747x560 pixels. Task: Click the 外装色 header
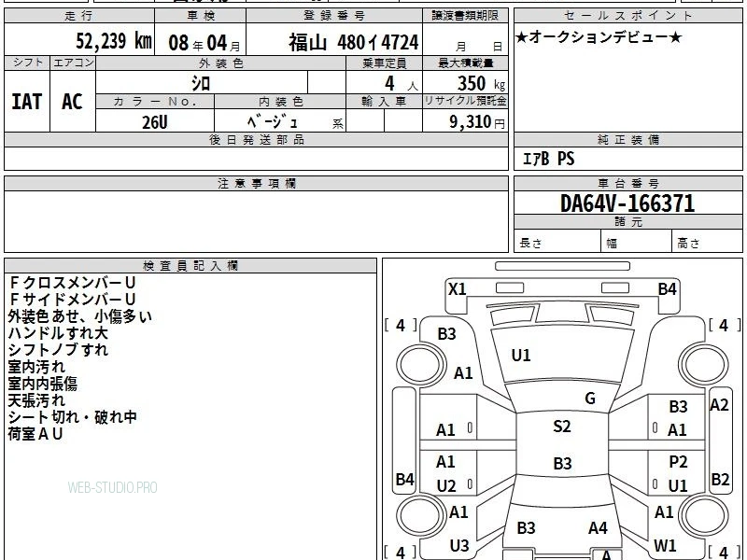coord(221,63)
